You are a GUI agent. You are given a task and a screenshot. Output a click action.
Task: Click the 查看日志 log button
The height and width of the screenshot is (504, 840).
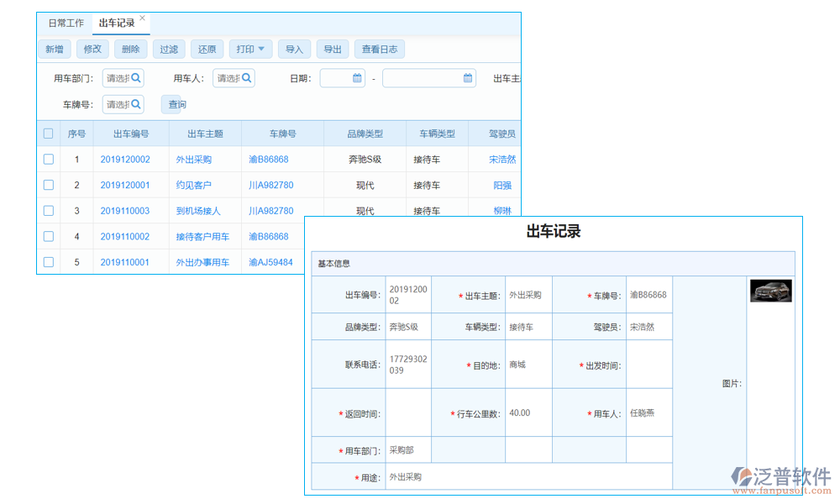[x=379, y=49]
